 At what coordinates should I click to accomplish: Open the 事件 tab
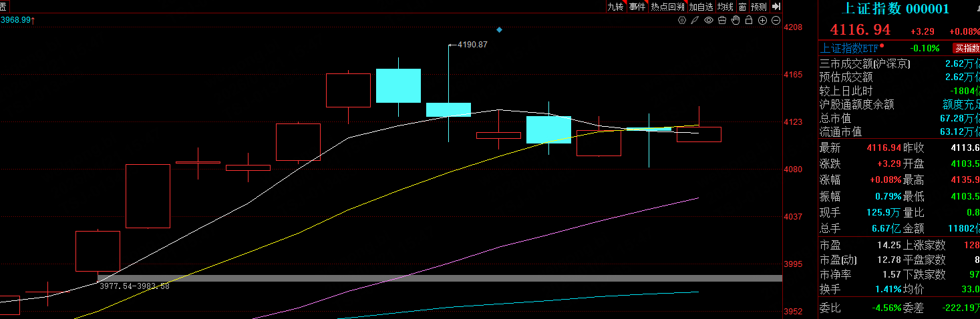[x=637, y=7]
